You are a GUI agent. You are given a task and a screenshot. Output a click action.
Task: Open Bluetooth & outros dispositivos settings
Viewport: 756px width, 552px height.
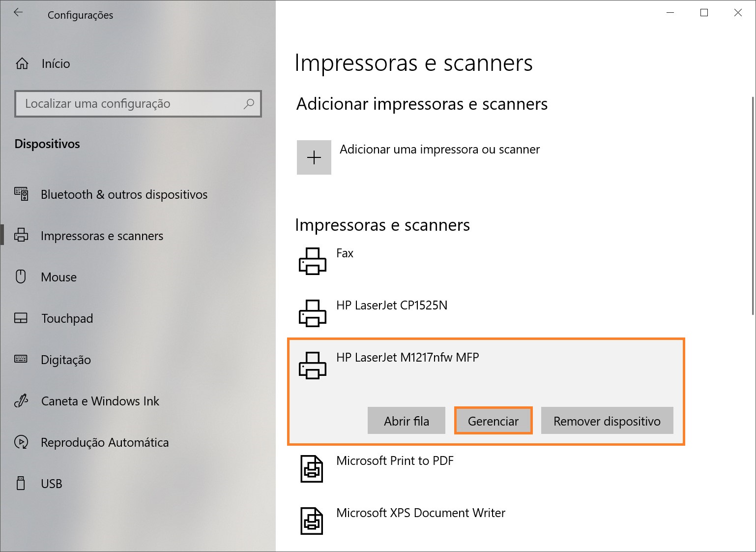tap(124, 194)
